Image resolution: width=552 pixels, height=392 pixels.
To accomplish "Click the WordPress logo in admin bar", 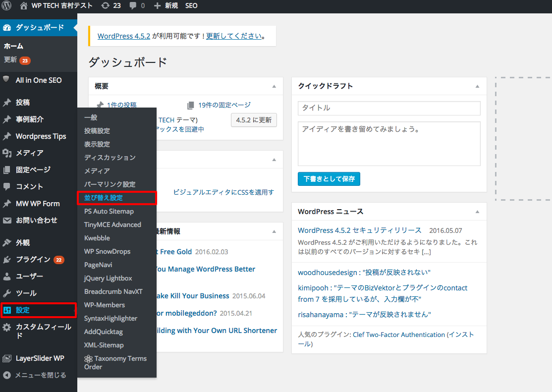I will pos(6,5).
